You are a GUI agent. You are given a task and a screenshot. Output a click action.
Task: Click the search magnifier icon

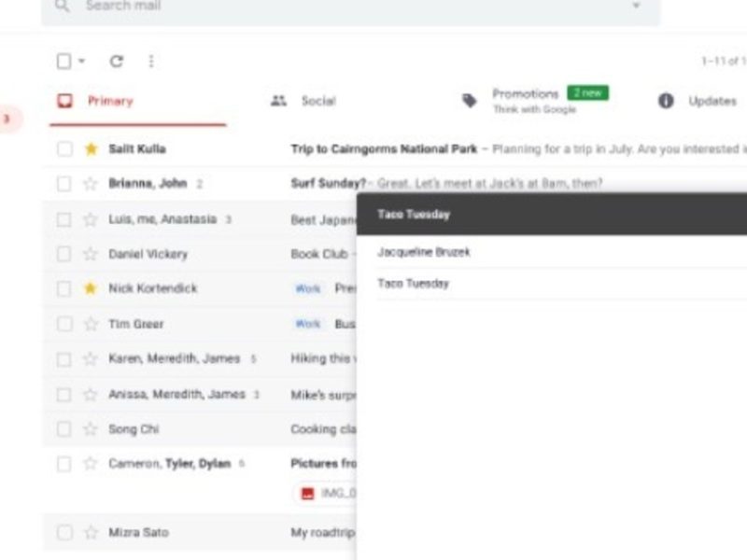pyautogui.click(x=62, y=6)
